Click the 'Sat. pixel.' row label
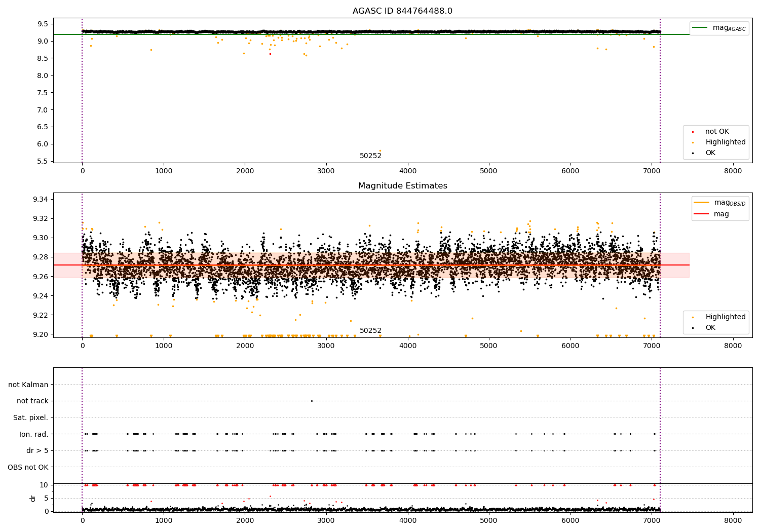 pos(30,418)
